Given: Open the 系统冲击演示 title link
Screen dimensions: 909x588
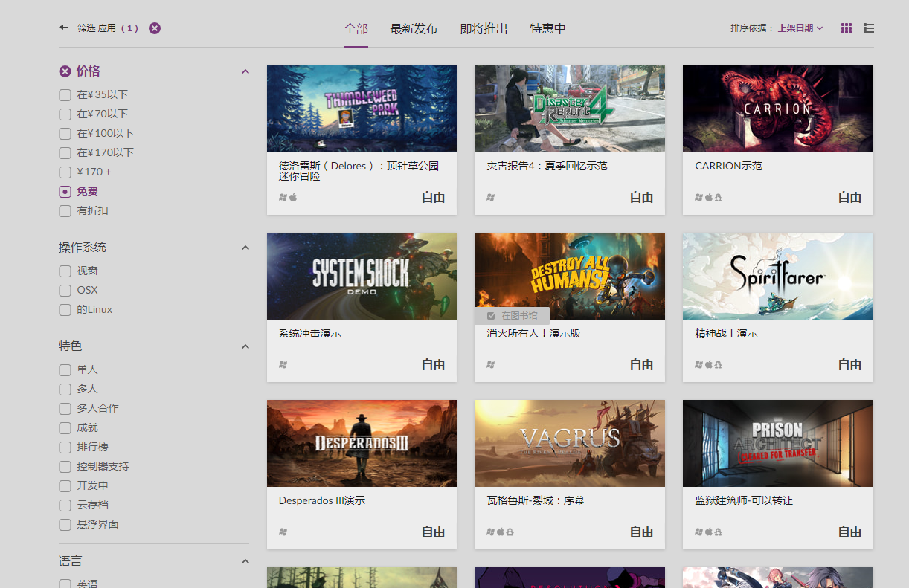Looking at the screenshot, I should click(x=310, y=333).
